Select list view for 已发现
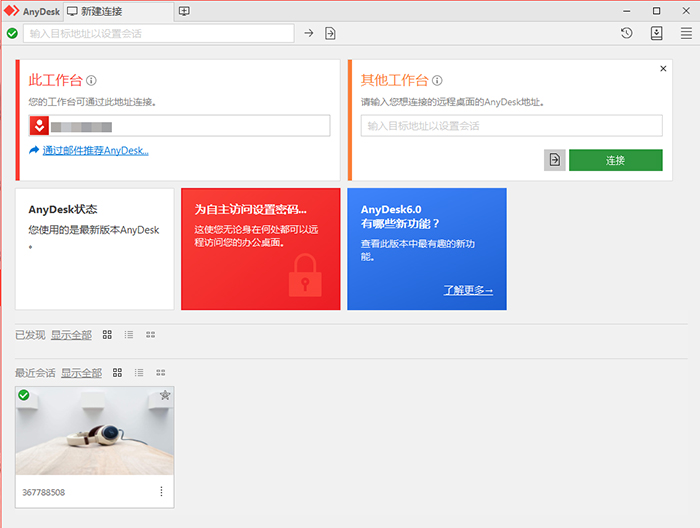Image resolution: width=700 pixels, height=528 pixels. (129, 335)
